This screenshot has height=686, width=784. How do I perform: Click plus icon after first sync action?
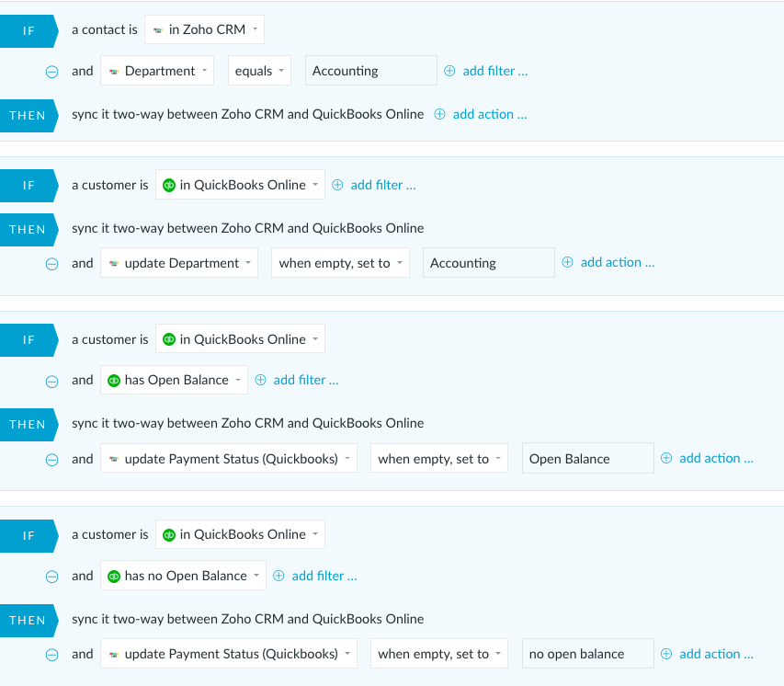point(439,114)
